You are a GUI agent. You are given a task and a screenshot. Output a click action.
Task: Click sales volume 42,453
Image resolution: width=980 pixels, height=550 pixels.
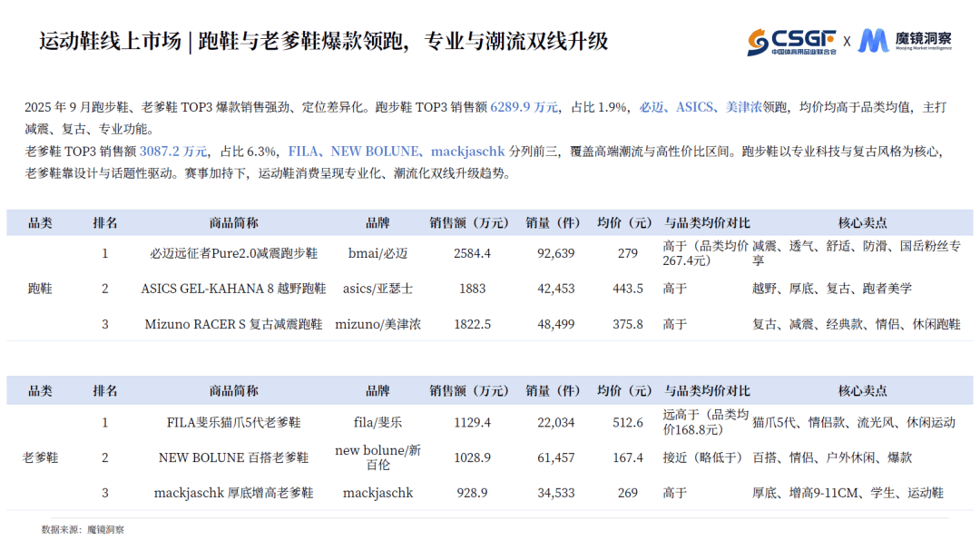555,288
